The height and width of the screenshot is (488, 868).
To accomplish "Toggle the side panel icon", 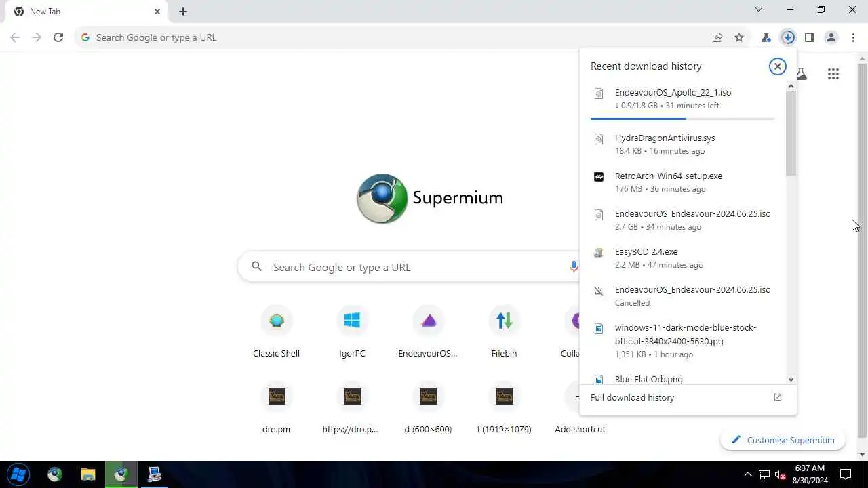I will pyautogui.click(x=810, y=37).
